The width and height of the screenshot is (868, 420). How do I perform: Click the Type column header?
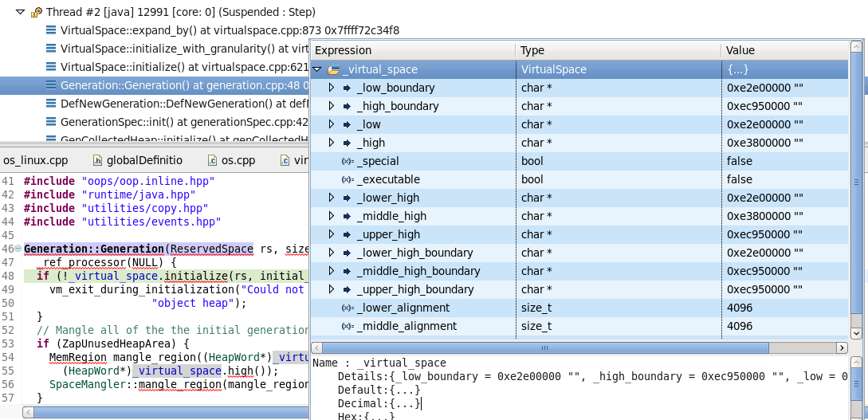(x=618, y=50)
